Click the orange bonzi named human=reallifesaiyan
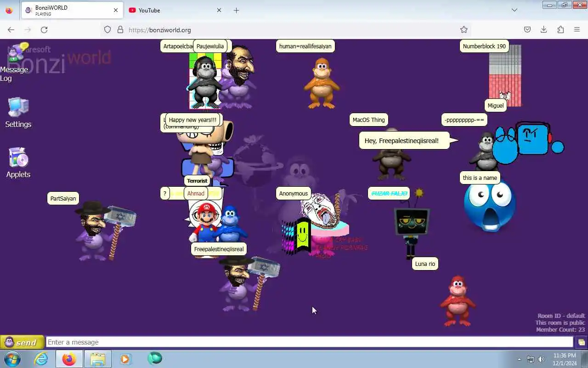The width and height of the screenshot is (588, 368). (x=322, y=83)
